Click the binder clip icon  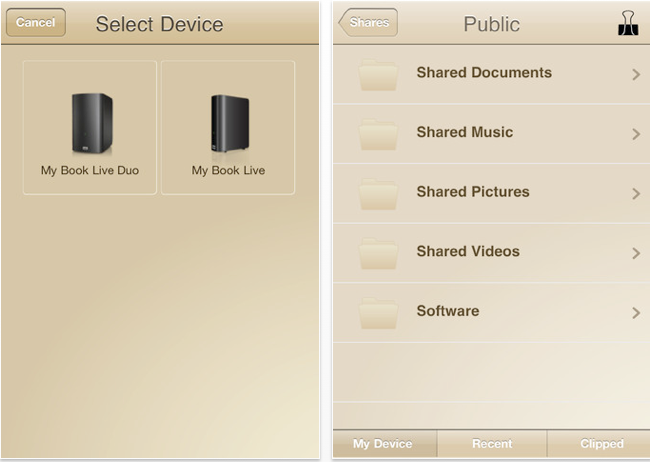[x=628, y=23]
